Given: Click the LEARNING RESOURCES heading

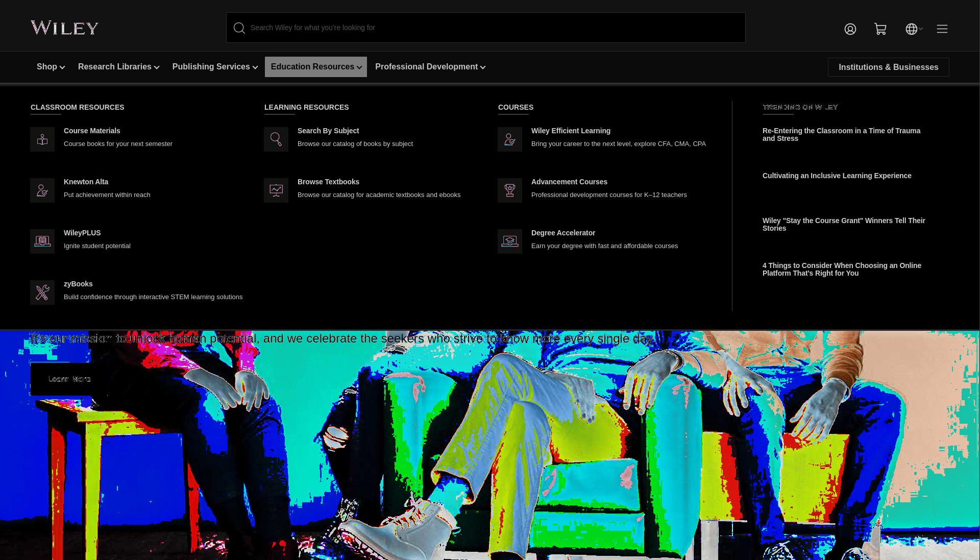Looking at the screenshot, I should coord(306,107).
